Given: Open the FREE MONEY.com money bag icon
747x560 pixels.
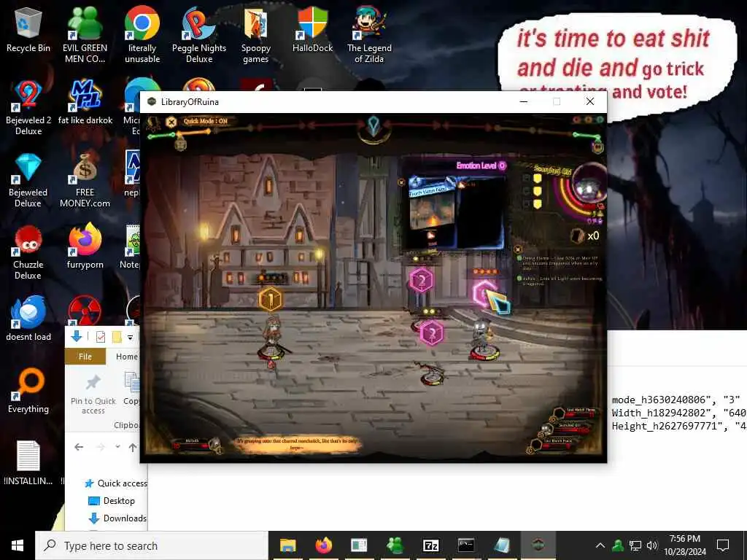Looking at the screenshot, I should [x=85, y=179].
